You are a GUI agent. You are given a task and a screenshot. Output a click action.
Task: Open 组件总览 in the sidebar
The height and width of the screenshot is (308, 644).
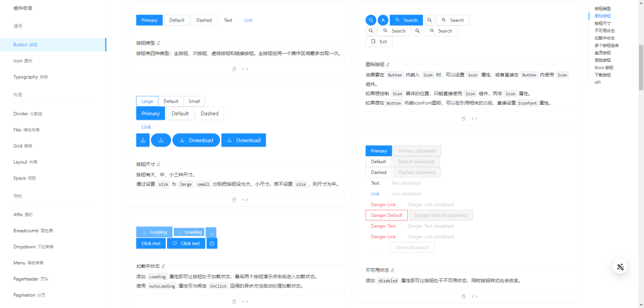pos(23,8)
